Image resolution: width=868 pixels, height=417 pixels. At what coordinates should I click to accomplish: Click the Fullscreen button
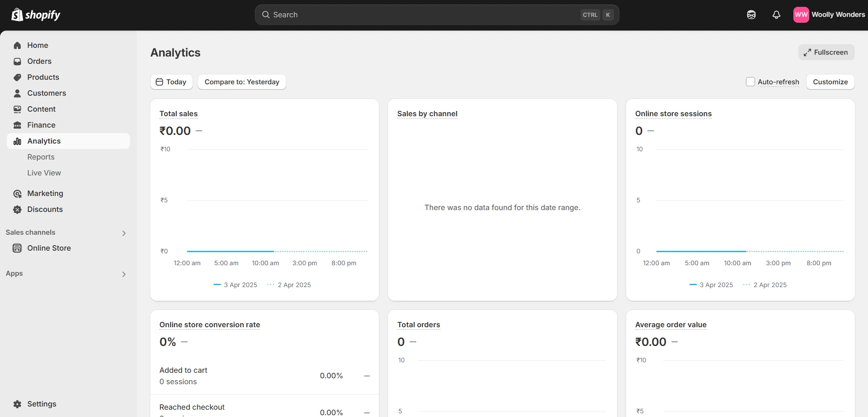(826, 52)
